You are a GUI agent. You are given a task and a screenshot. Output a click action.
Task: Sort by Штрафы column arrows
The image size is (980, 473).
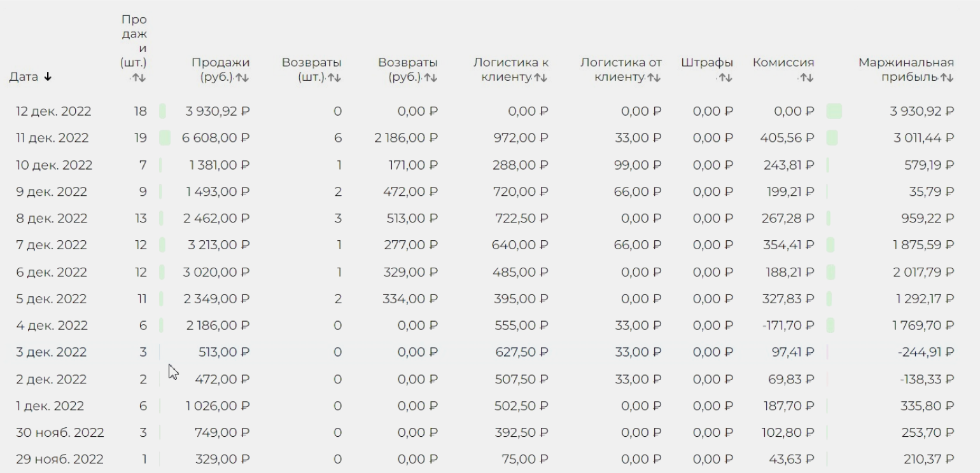pos(725,78)
